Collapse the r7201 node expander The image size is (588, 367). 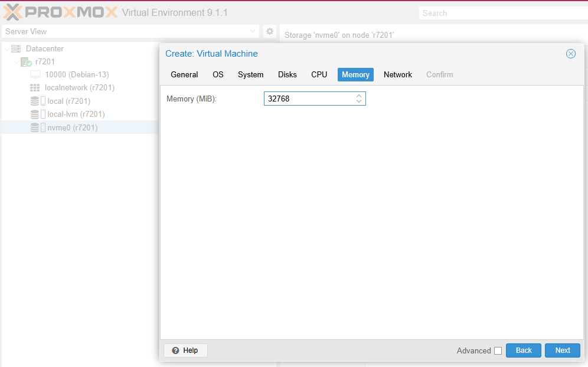17,62
